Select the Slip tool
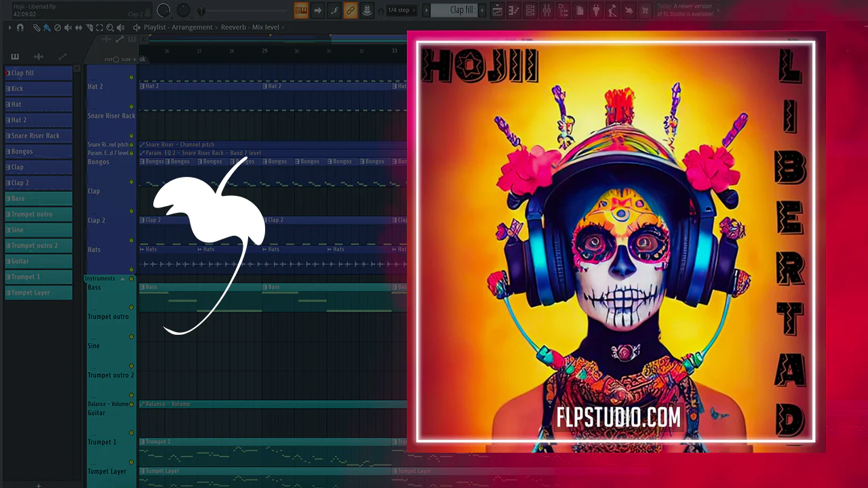 (x=79, y=28)
